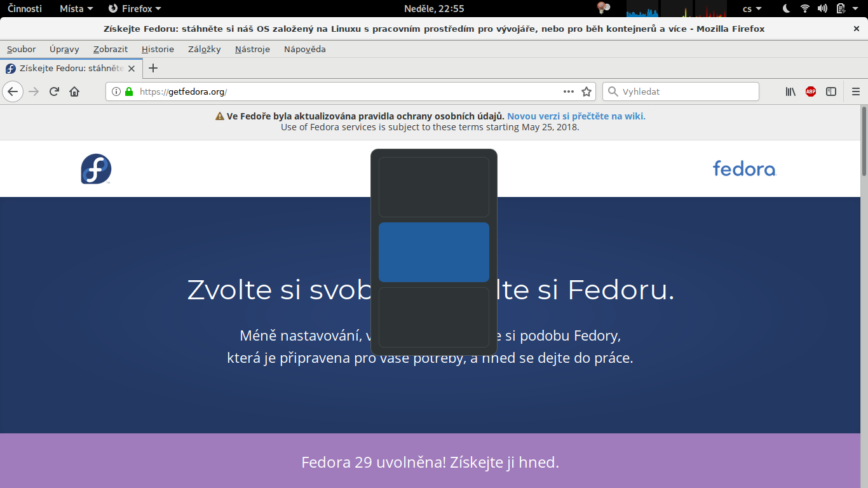Select the highlighted blue workspace in switcher
The image size is (868, 488).
[x=434, y=252]
